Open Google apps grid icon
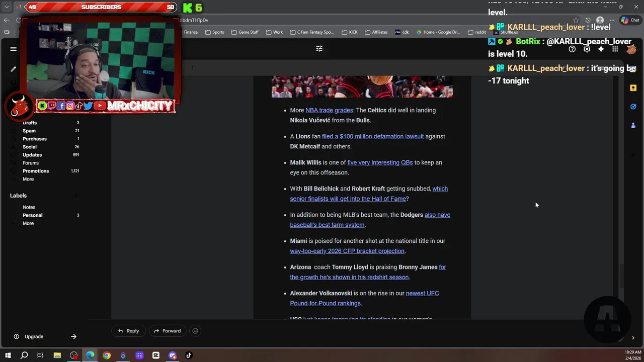Screen dimensions: 644x362 (x=615, y=49)
